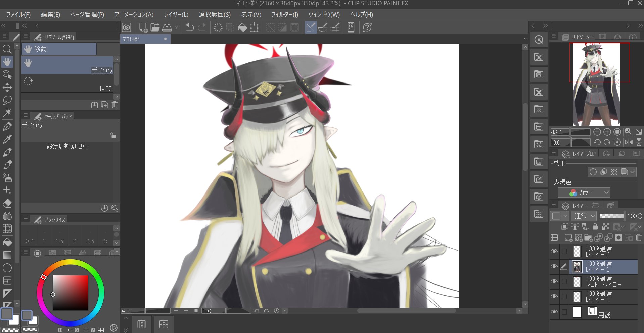644x333 pixels.
Task: Switch to マコト様* canvas tab
Action: click(x=145, y=39)
